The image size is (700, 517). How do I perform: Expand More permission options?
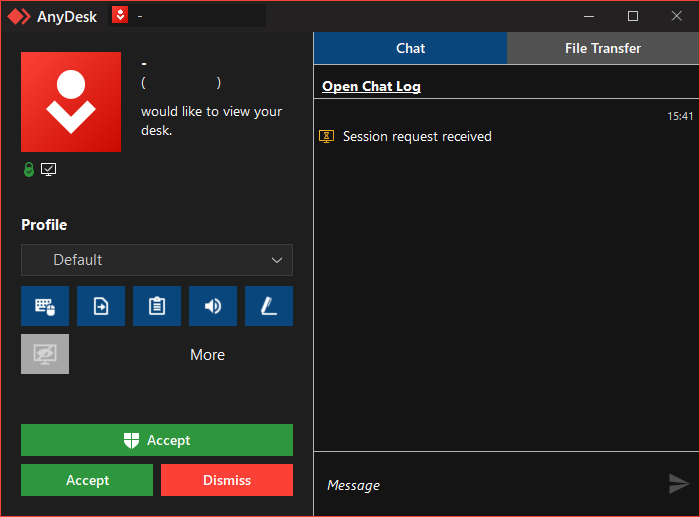coord(207,355)
